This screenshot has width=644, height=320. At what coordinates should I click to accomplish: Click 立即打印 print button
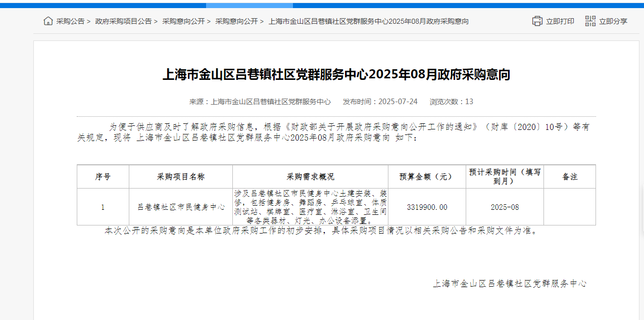click(x=560, y=21)
